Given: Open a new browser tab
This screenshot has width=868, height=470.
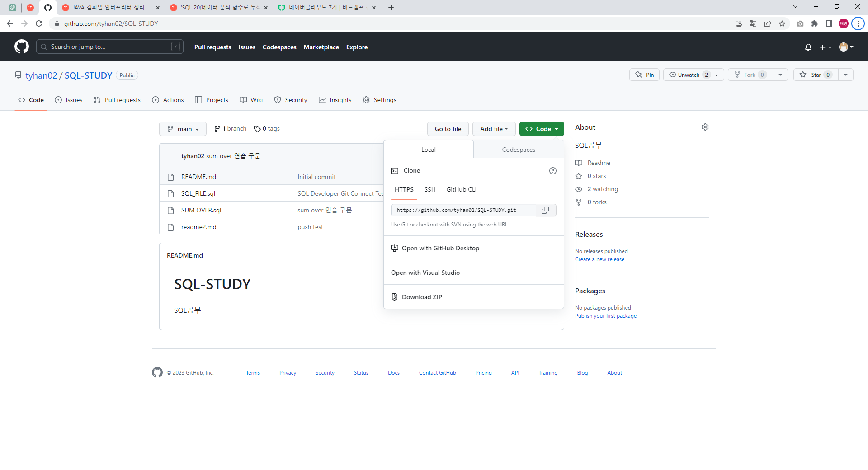Looking at the screenshot, I should 391,8.
